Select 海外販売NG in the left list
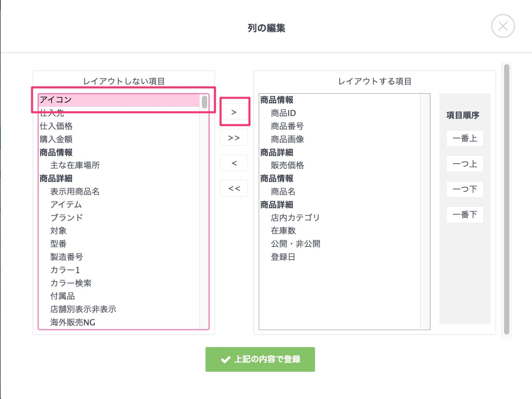Viewport: 532px width, 399px height. tap(119, 322)
